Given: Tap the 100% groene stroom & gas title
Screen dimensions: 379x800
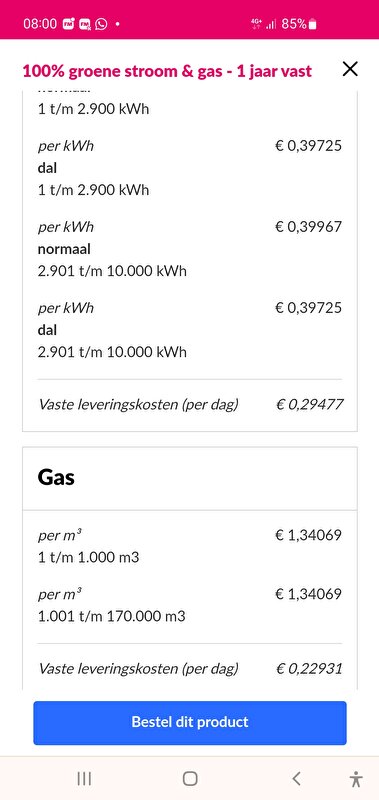Looking at the screenshot, I should click(167, 71).
